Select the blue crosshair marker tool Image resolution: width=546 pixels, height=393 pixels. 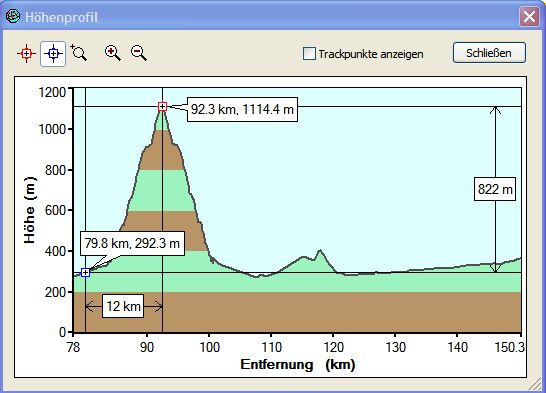click(x=53, y=54)
